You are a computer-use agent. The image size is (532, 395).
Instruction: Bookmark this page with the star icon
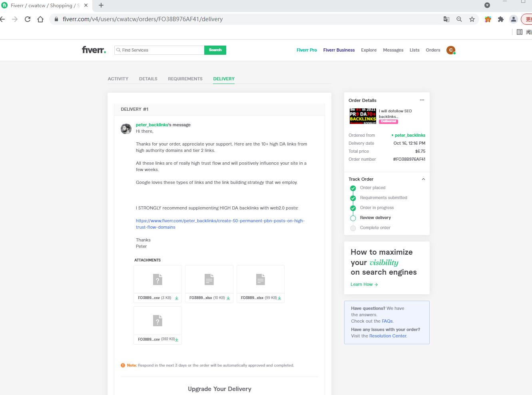coord(472,19)
